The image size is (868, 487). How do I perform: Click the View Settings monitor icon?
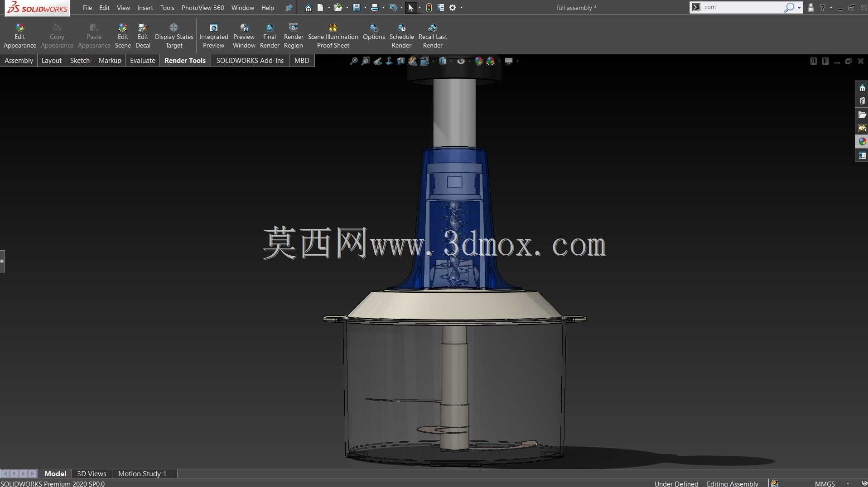tap(509, 61)
